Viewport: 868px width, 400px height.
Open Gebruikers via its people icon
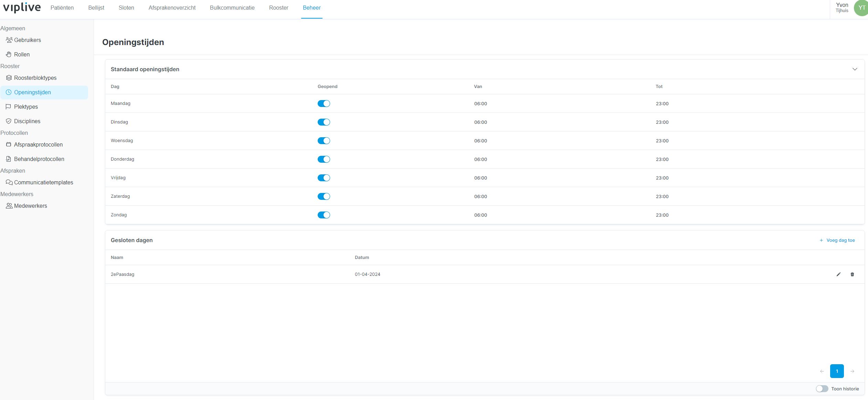(9, 40)
